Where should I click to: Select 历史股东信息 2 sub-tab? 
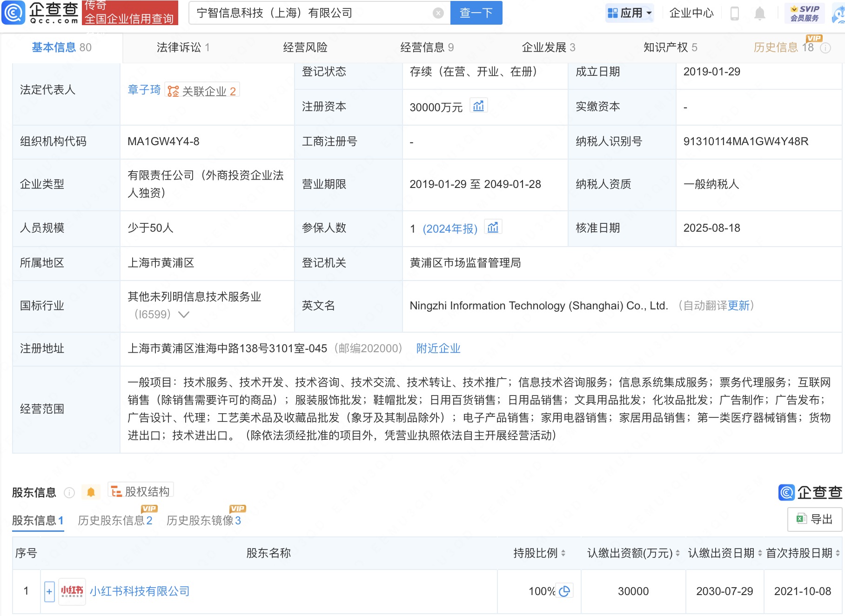click(115, 521)
